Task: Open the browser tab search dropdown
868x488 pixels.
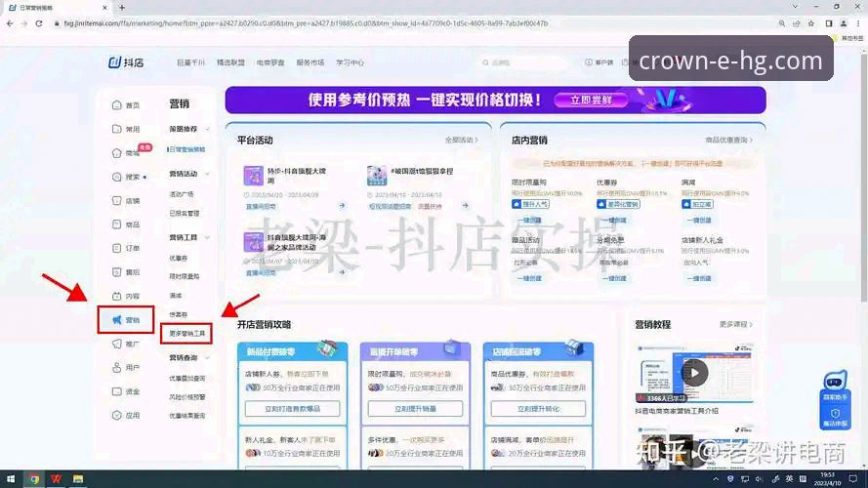Action: pos(795,7)
